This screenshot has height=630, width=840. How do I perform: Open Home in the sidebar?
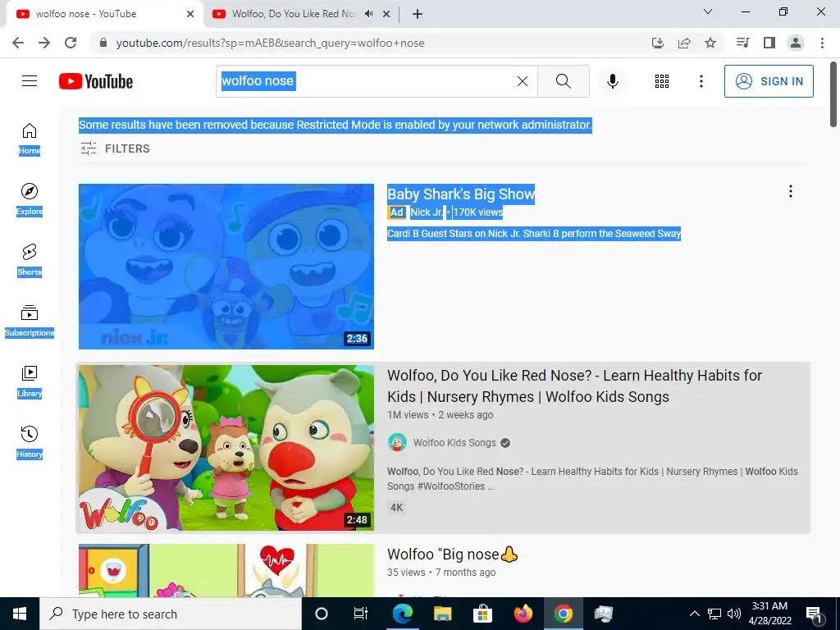pos(30,139)
